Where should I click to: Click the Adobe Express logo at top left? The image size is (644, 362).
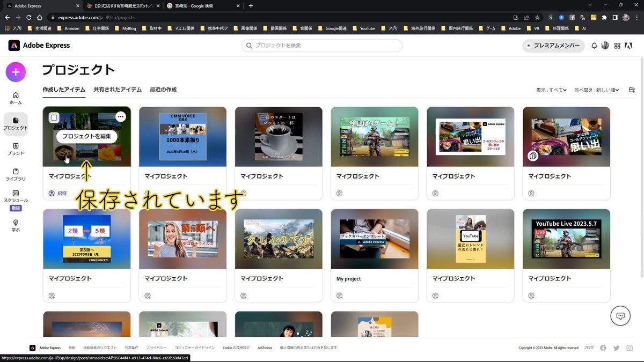click(39, 46)
